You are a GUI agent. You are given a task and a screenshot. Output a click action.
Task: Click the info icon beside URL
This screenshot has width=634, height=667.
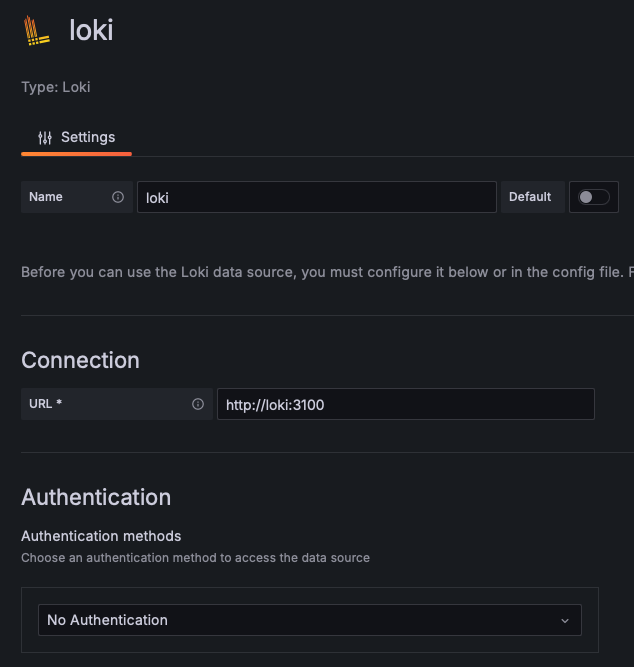point(198,404)
